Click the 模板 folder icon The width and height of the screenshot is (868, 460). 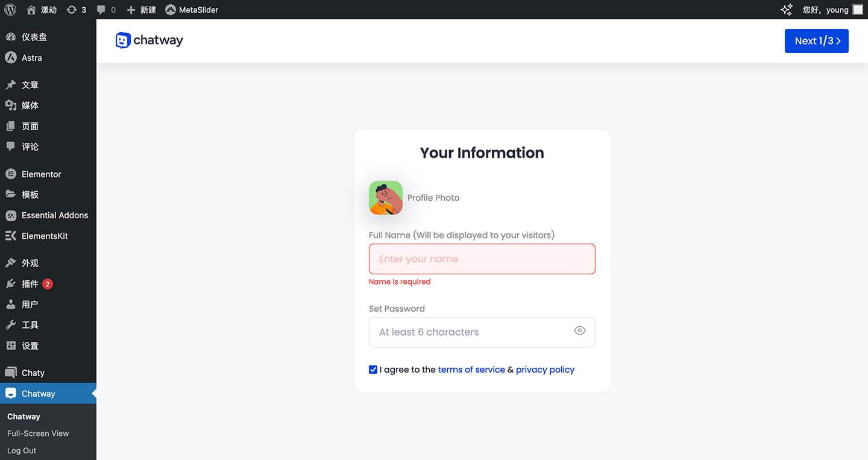point(10,195)
